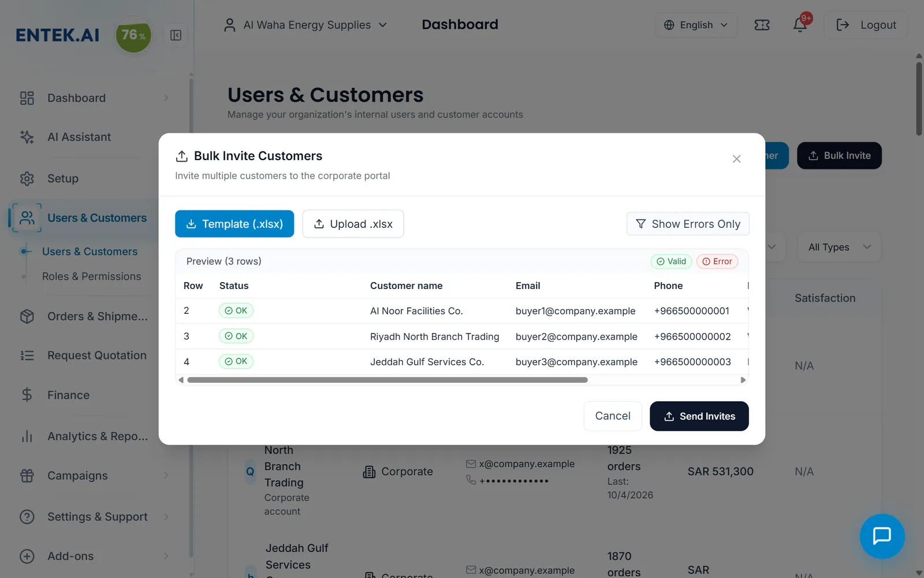Click the sidebar collapse panel icon
Image resolution: width=924 pixels, height=578 pixels.
[x=176, y=35]
